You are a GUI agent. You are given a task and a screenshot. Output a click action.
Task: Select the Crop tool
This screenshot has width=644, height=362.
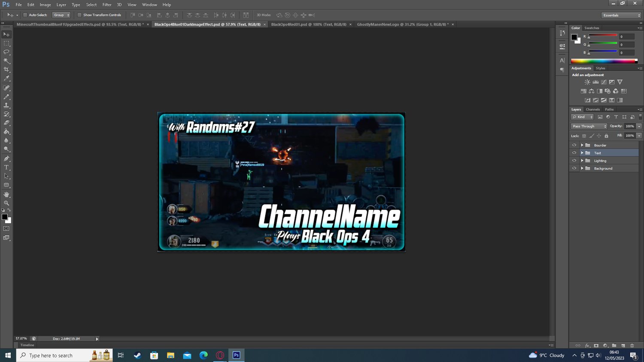(x=6, y=70)
